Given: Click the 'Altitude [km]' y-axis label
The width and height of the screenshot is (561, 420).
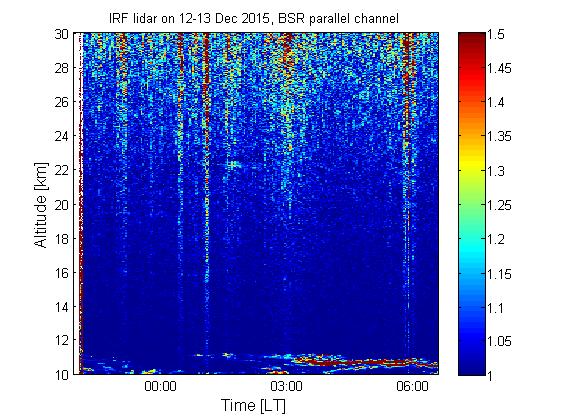Looking at the screenshot, I should [x=41, y=205].
